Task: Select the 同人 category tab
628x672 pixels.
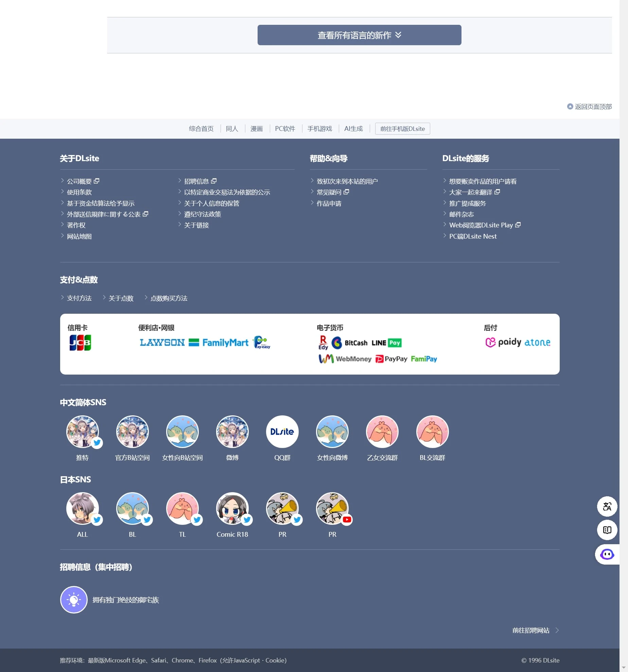Action: coord(232,128)
